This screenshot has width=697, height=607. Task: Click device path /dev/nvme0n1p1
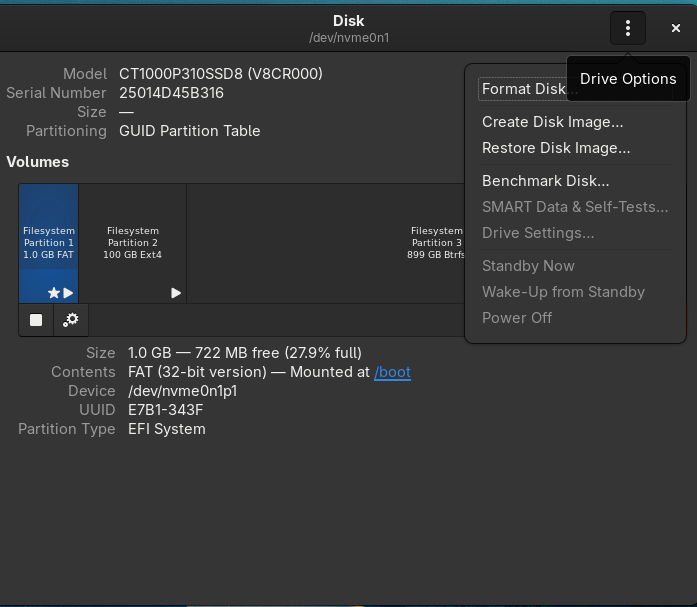[x=183, y=391]
